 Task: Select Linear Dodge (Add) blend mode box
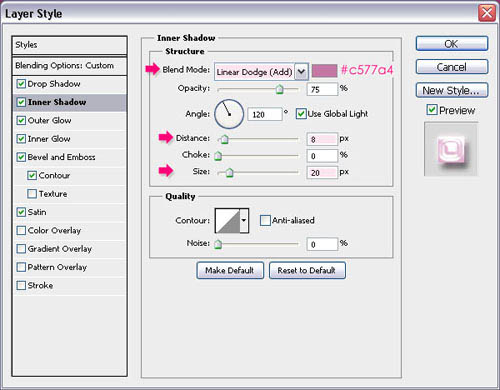click(x=255, y=72)
